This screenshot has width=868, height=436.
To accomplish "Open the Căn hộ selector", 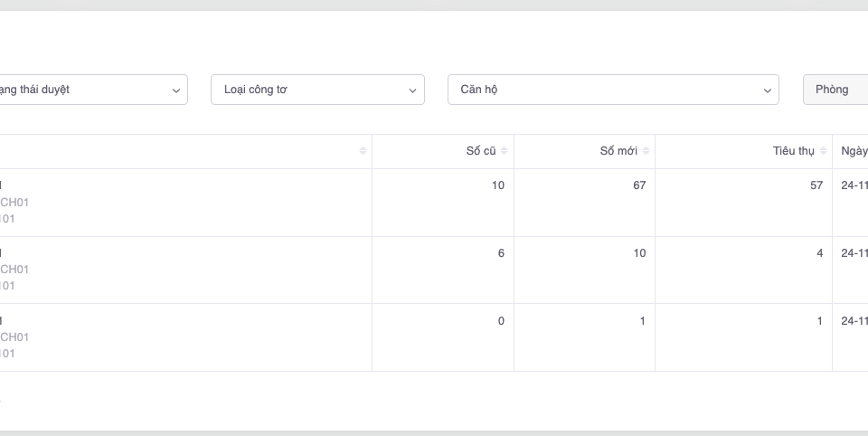I will point(613,90).
